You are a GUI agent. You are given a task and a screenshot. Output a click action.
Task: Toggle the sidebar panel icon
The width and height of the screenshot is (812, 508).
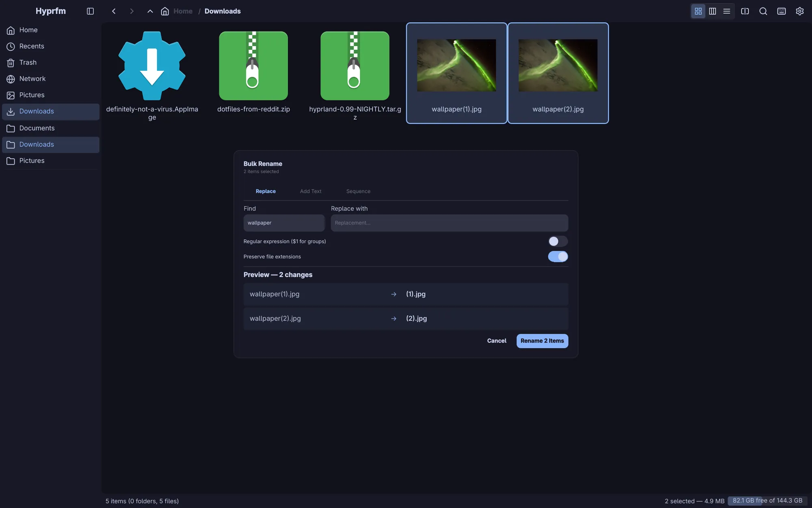(90, 11)
